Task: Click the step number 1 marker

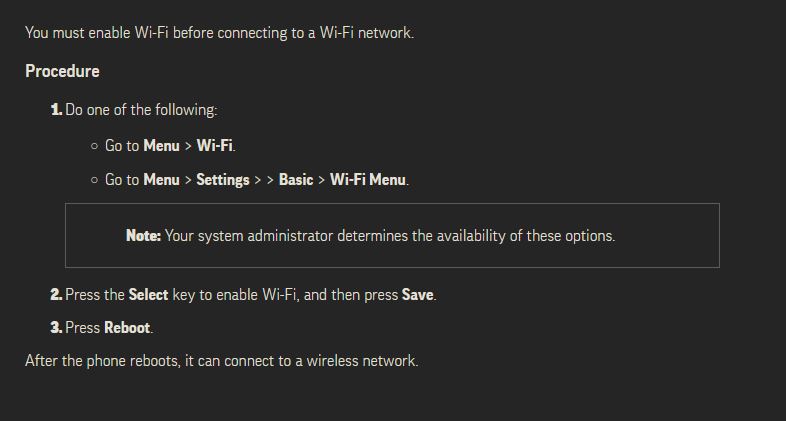Action: click(56, 110)
